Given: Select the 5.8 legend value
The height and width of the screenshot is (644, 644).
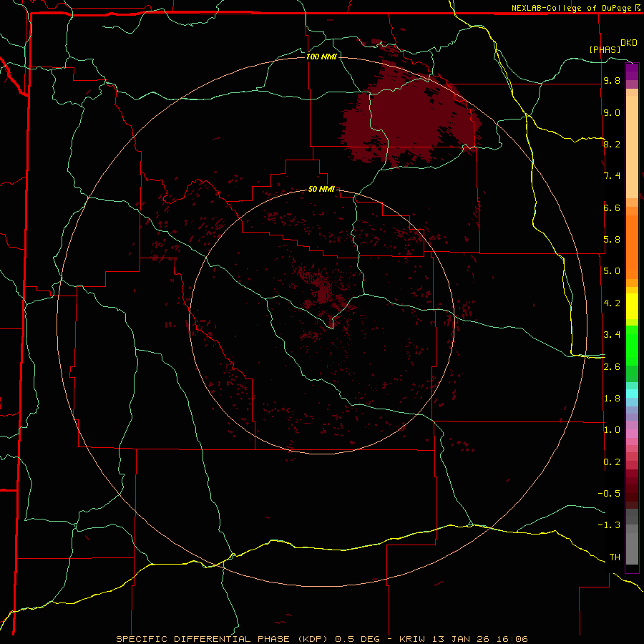Looking at the screenshot, I should point(612,240).
